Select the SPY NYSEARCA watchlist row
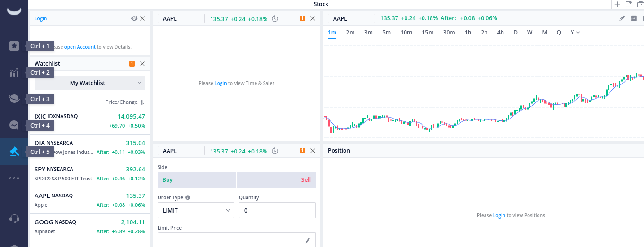 pyautogui.click(x=90, y=174)
